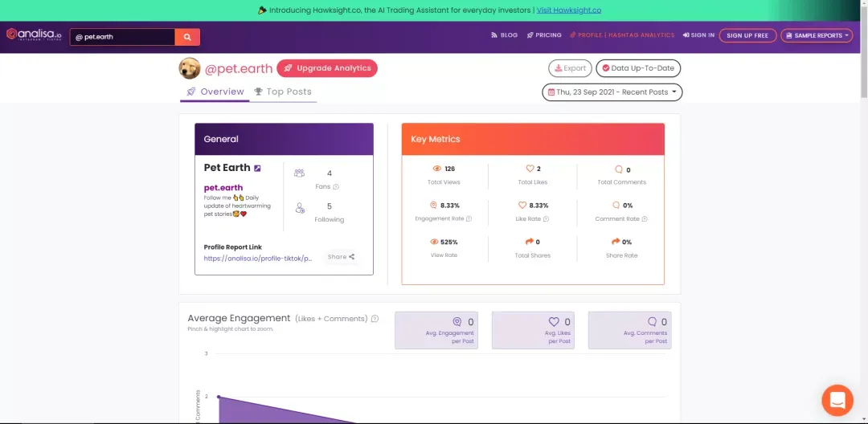Image resolution: width=868 pixels, height=424 pixels.
Task: Click the 126 Total Views value
Action: [449, 169]
